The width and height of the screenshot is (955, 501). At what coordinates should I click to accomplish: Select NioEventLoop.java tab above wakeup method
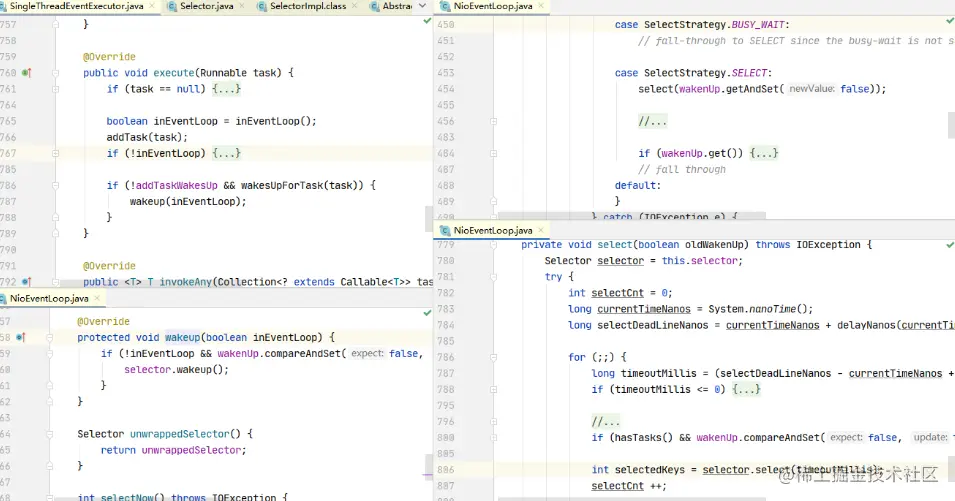(49, 298)
